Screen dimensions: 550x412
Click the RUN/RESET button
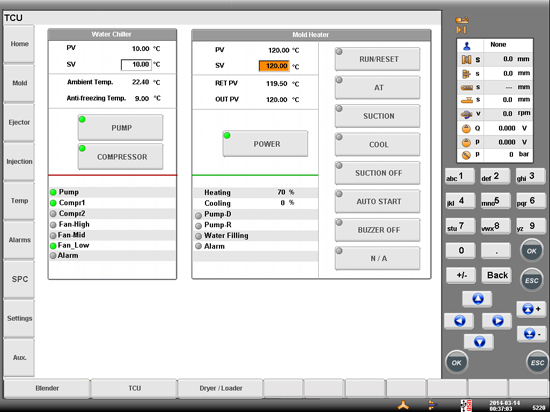click(377, 59)
